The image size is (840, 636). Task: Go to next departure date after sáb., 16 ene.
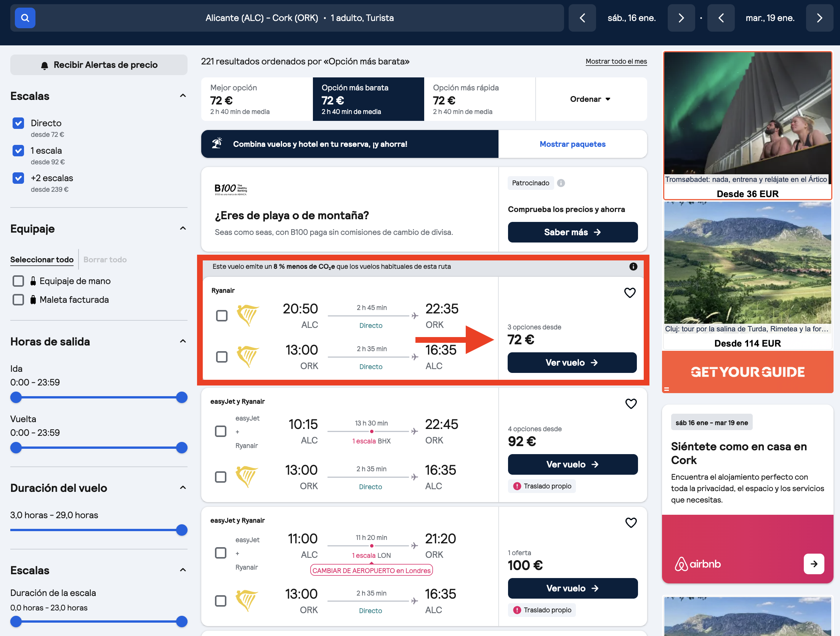(681, 18)
